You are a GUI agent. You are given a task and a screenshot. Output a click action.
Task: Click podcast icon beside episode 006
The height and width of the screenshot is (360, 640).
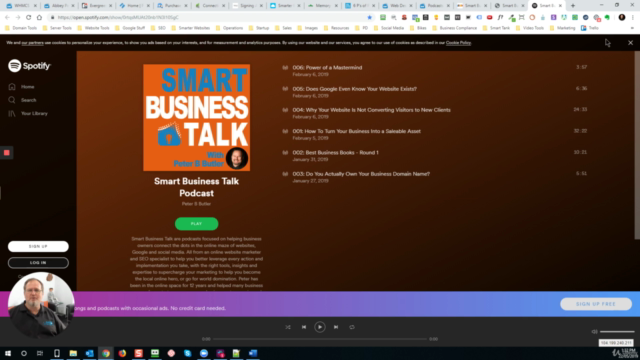point(285,68)
